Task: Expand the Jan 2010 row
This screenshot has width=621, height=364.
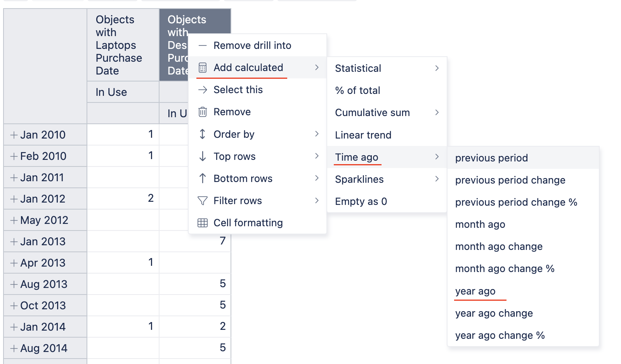Action: (x=14, y=135)
